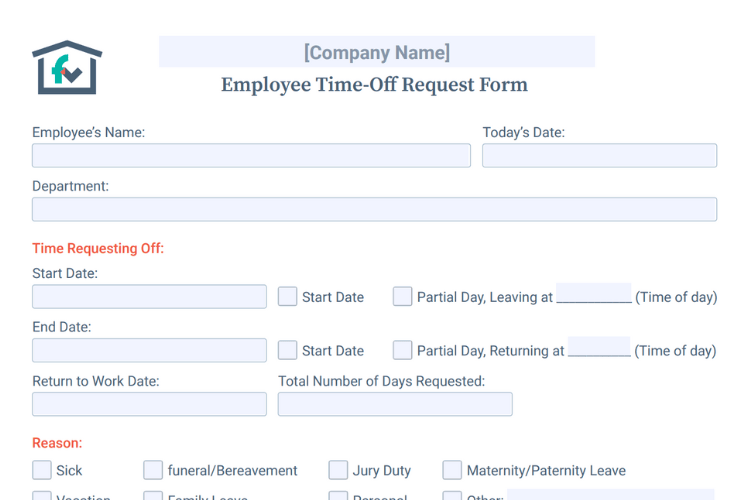Click the Employee Time-Off Request Form title
This screenshot has width=750, height=500.
coord(374,85)
